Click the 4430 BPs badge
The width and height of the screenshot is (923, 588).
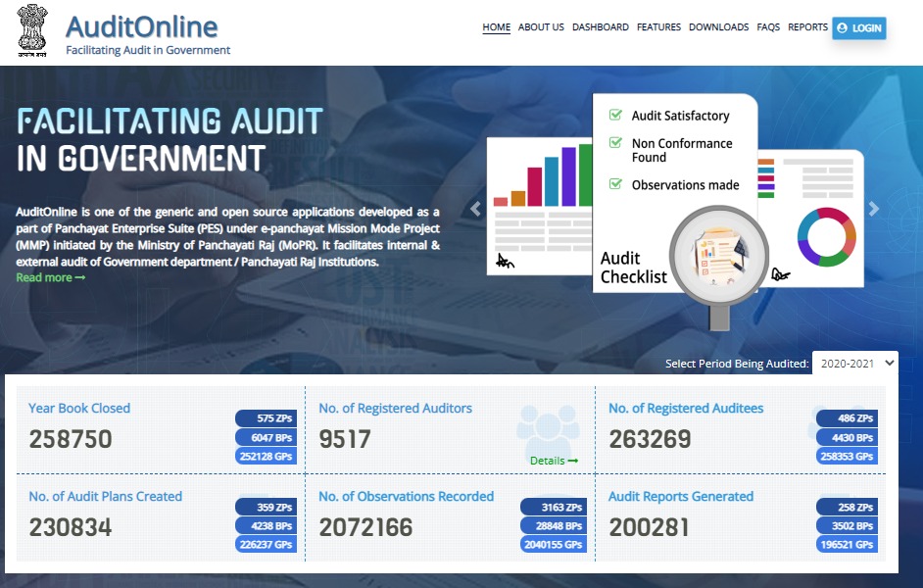(x=848, y=437)
